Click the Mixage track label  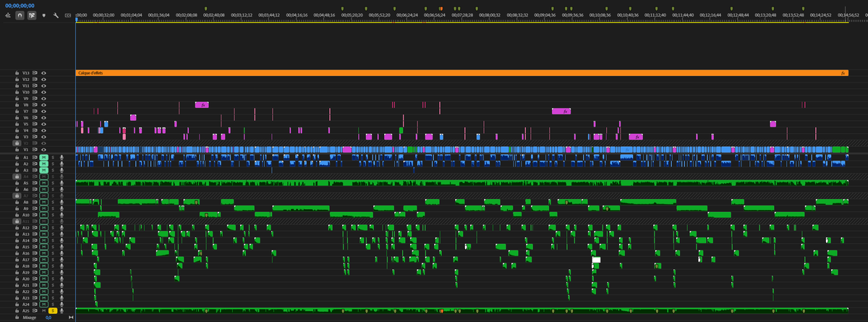(x=30, y=317)
